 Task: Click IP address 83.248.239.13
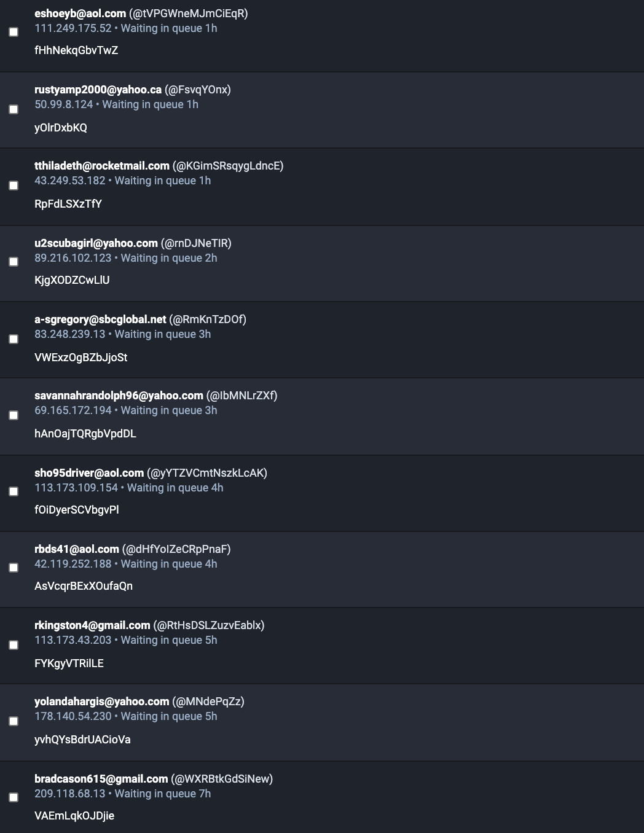(x=70, y=334)
